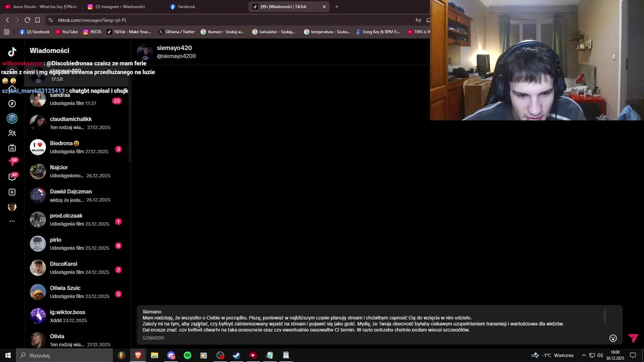Click the TikTok logo in the sidebar
The height and width of the screenshot is (362, 644).
point(12,51)
